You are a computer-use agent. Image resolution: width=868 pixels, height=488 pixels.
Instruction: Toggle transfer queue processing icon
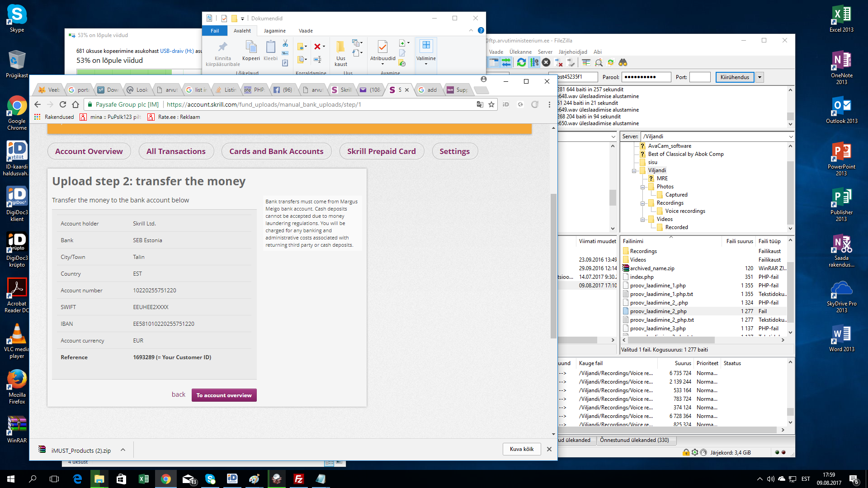coord(534,62)
